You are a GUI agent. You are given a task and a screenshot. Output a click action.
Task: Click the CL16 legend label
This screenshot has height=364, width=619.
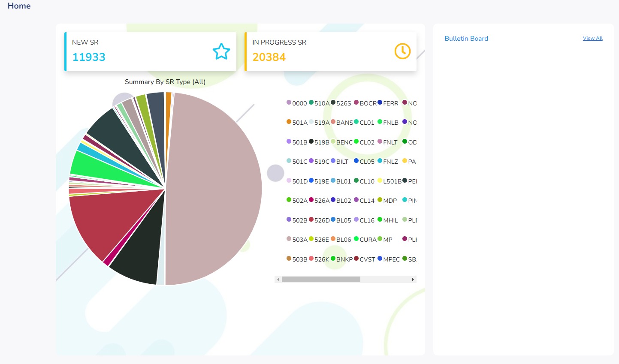[367, 220]
